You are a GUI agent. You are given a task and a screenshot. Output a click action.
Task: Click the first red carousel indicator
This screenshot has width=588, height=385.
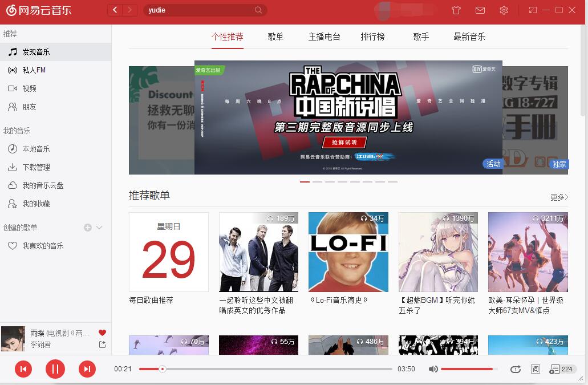point(305,182)
